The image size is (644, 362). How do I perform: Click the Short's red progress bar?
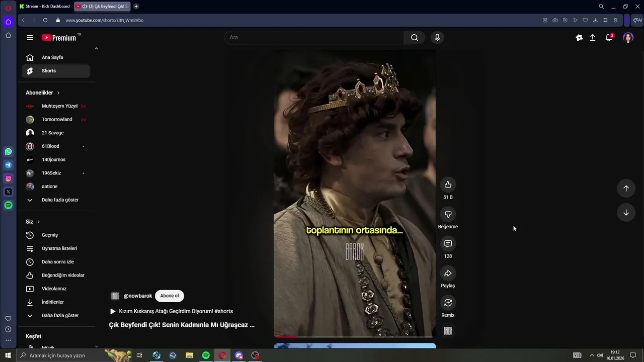286,336
